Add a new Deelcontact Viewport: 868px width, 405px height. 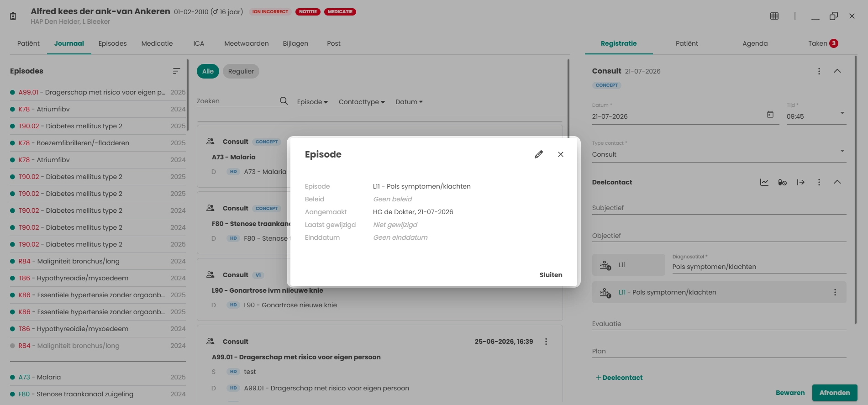[619, 378]
